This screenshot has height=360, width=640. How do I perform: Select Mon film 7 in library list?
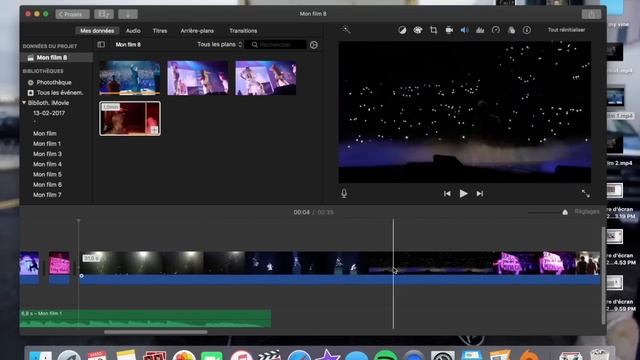point(47,195)
